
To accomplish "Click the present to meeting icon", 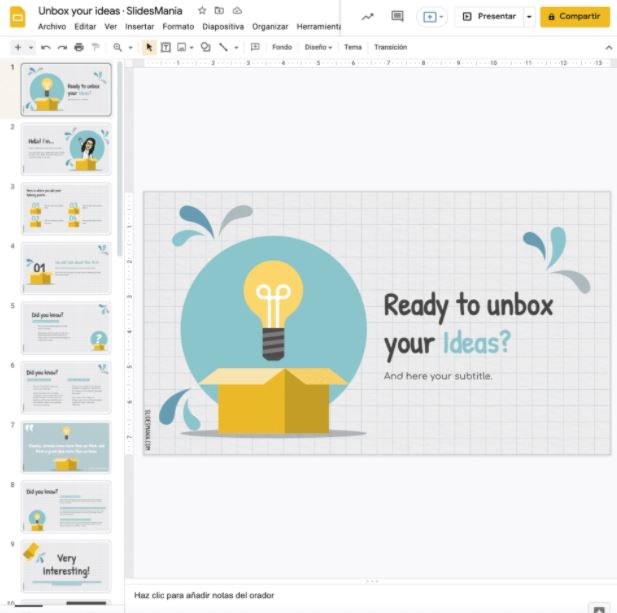I will (x=429, y=17).
